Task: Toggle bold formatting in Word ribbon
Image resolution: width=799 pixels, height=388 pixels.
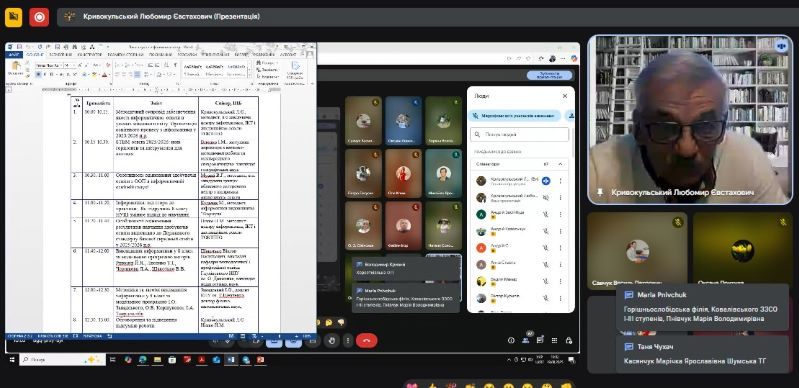Action: click(x=39, y=74)
